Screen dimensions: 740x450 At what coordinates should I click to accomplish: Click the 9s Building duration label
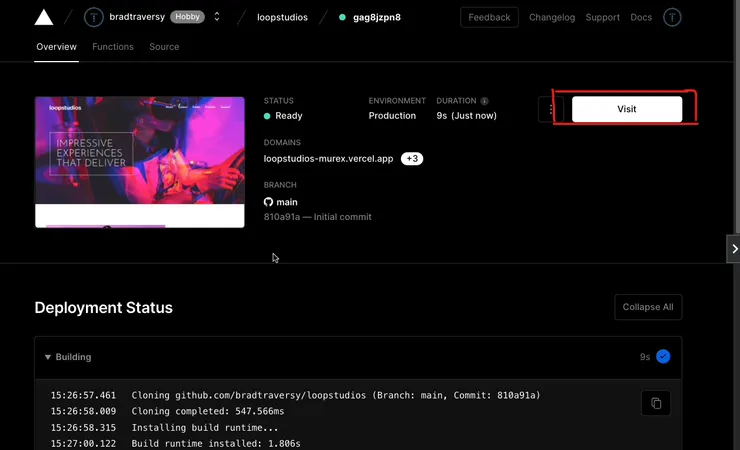tap(645, 357)
